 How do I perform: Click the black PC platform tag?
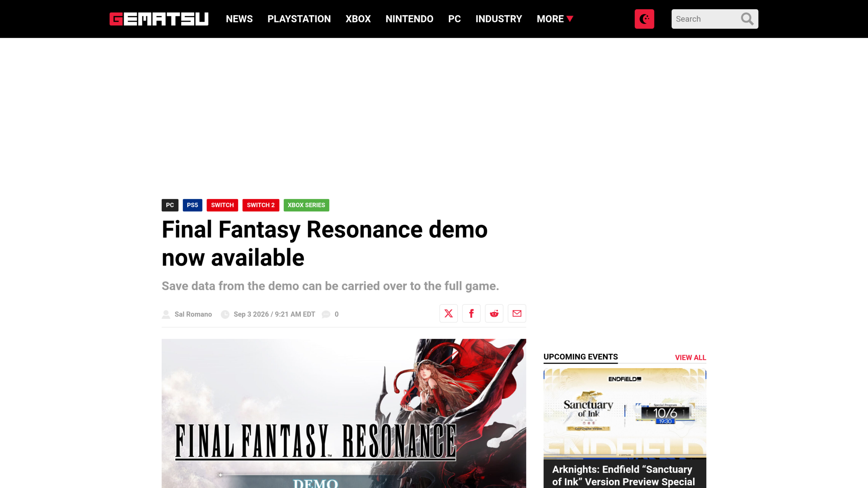point(170,205)
